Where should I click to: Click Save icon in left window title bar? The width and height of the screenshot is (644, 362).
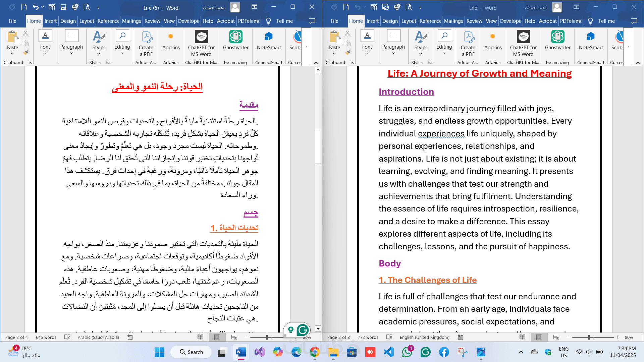[x=63, y=7]
